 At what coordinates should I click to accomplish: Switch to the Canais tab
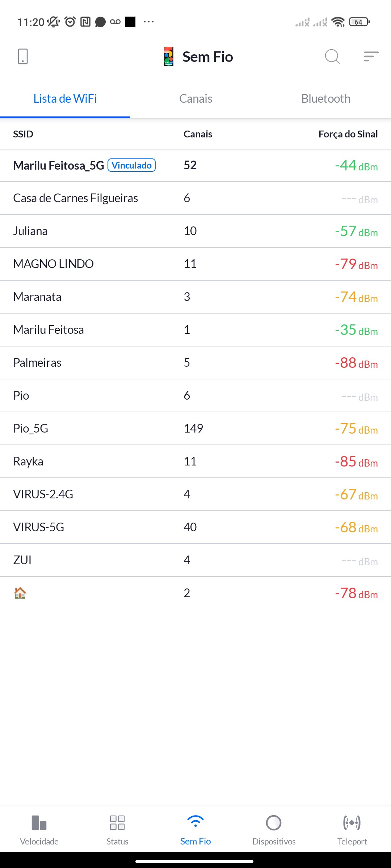[x=195, y=99]
